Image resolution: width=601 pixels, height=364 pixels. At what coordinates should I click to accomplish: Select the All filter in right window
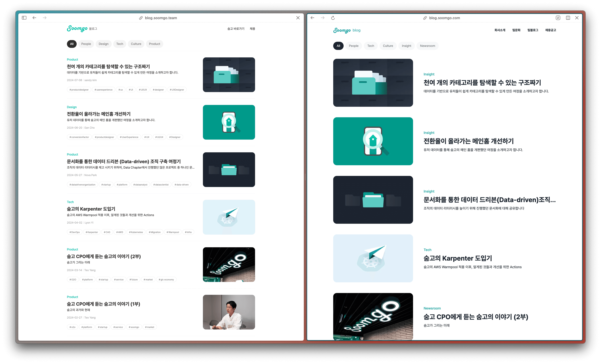pyautogui.click(x=338, y=46)
